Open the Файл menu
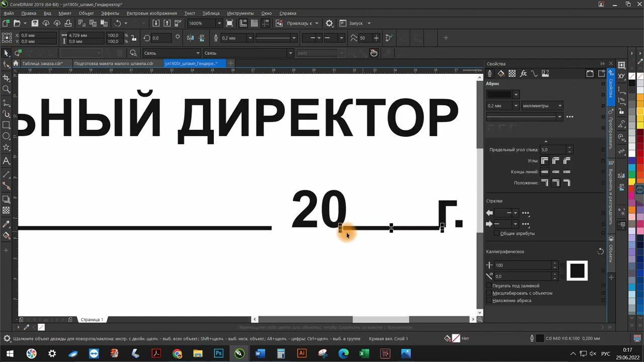 9,13
